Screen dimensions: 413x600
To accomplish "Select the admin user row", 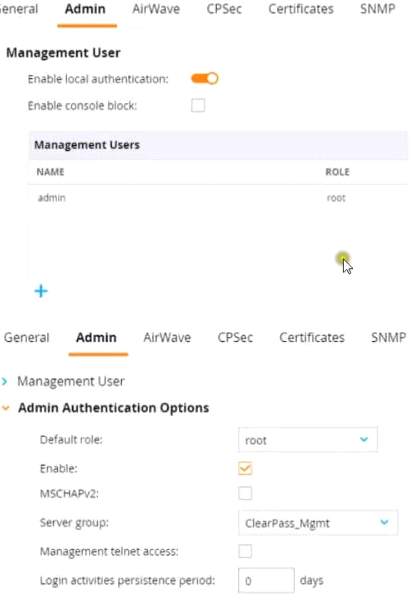I will (x=218, y=198).
